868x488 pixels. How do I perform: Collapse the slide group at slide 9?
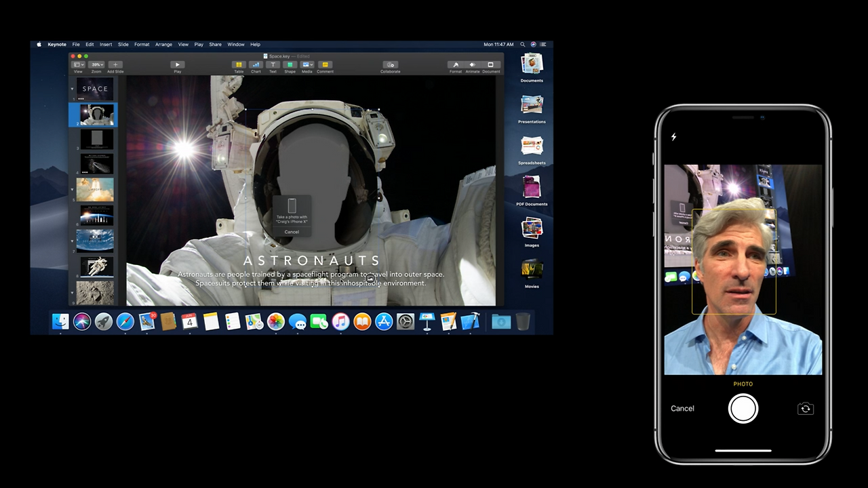pos(73,293)
